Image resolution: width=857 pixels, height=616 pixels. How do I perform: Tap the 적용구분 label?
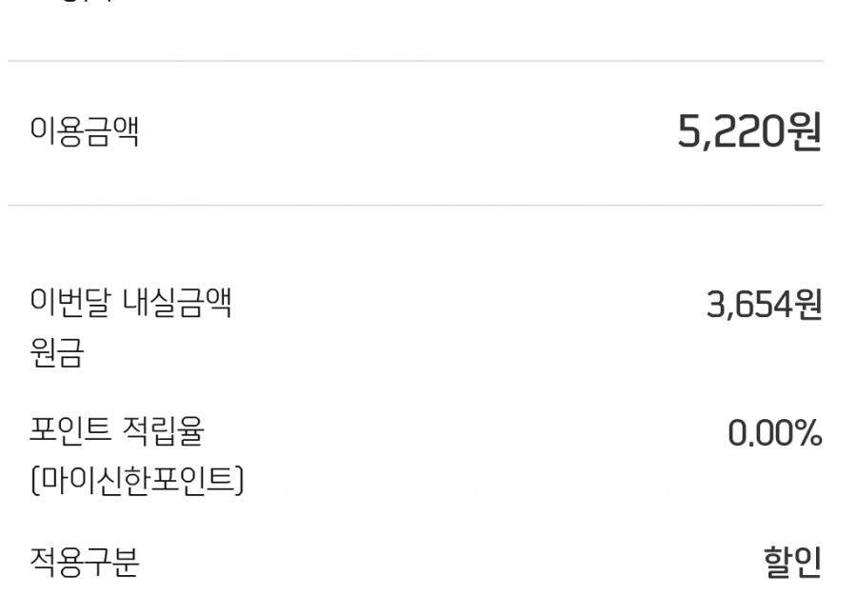click(84, 562)
